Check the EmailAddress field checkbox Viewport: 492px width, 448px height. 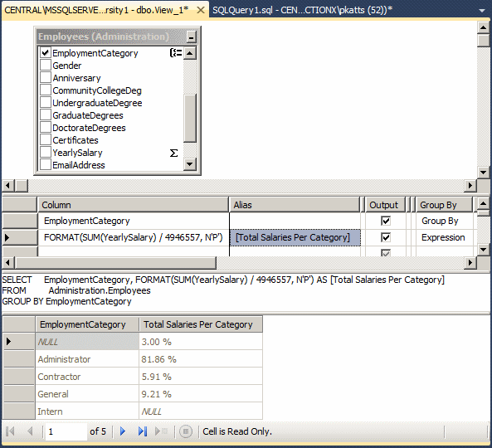(x=46, y=164)
